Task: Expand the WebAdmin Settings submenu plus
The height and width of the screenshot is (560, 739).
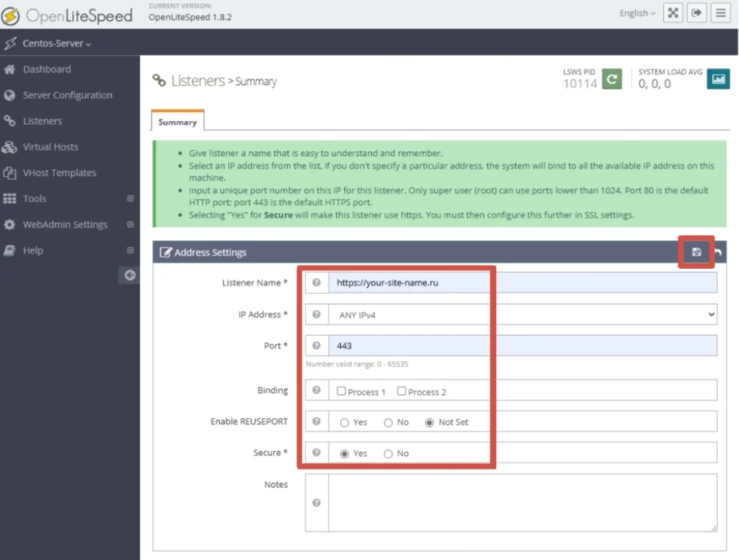Action: [130, 224]
